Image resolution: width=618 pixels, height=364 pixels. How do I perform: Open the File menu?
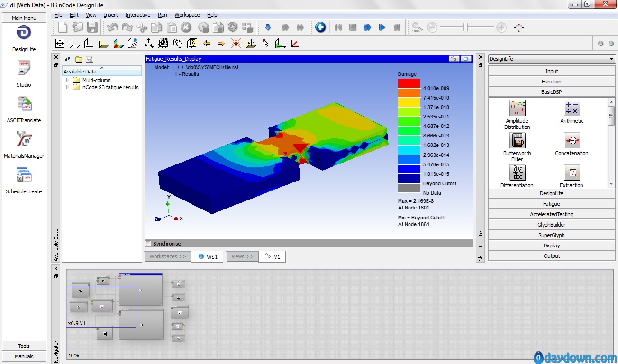click(58, 15)
